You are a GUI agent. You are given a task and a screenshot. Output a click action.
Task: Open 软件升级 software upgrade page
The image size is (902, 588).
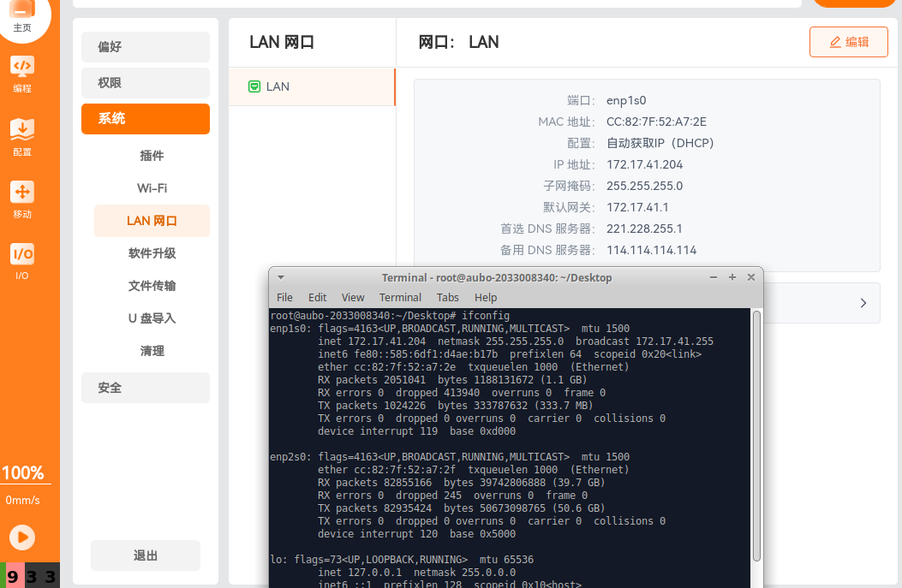[x=152, y=253]
